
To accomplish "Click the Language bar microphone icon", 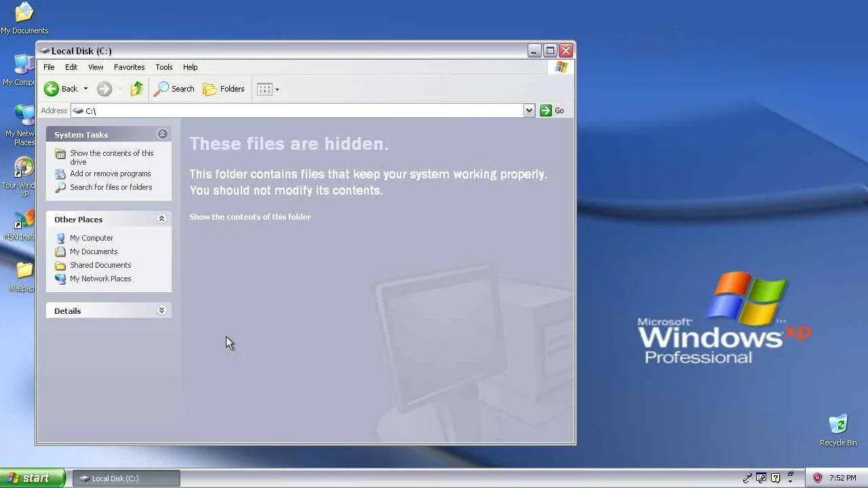I will 747,478.
